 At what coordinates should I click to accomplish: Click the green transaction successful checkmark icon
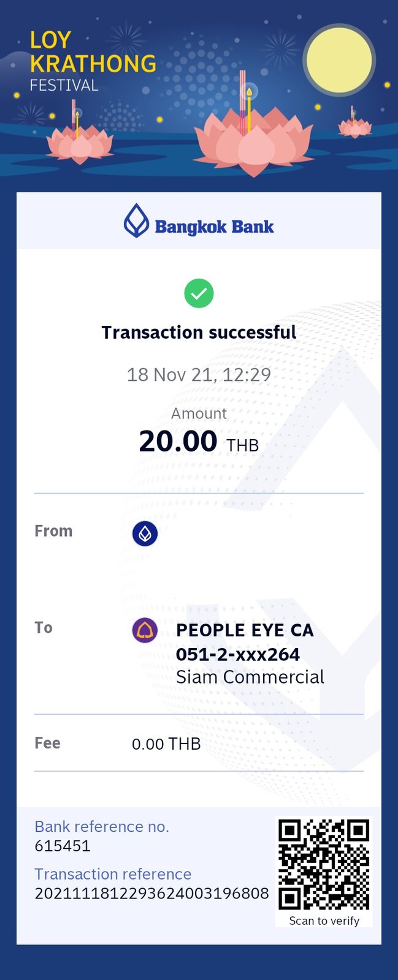[199, 293]
